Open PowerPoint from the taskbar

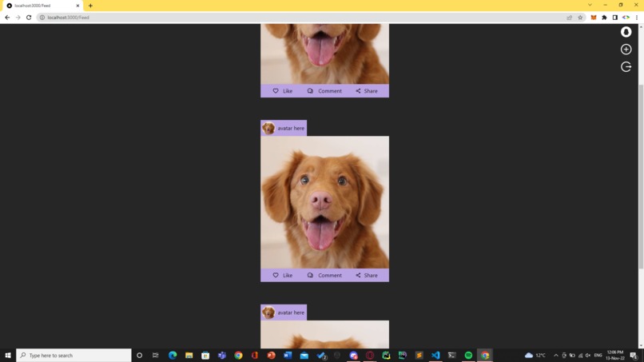point(271,355)
